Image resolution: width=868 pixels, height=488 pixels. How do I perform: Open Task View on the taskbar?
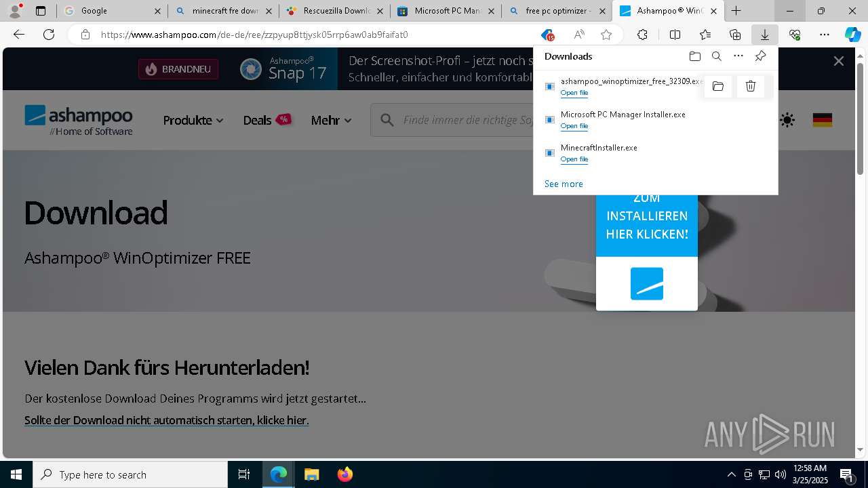[244, 474]
